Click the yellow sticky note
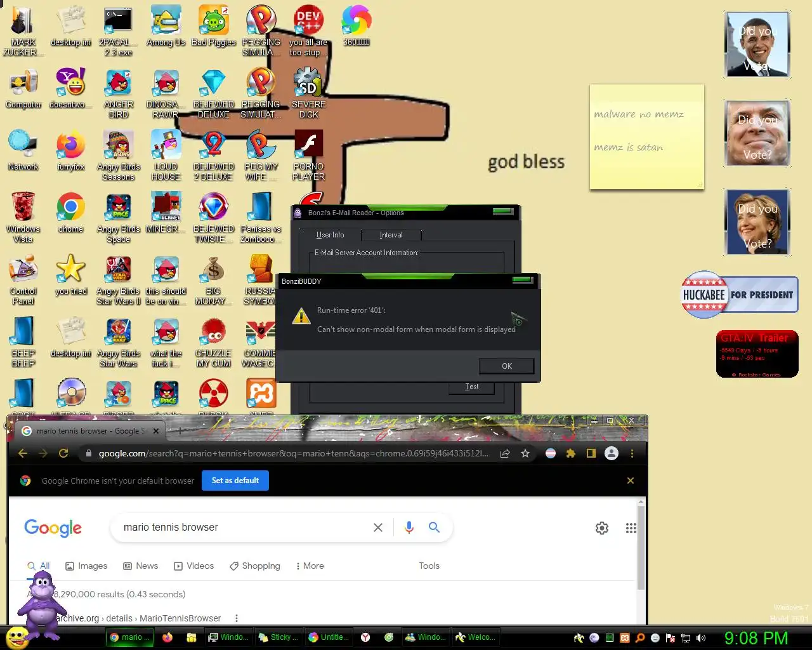The width and height of the screenshot is (812, 650). [646, 136]
